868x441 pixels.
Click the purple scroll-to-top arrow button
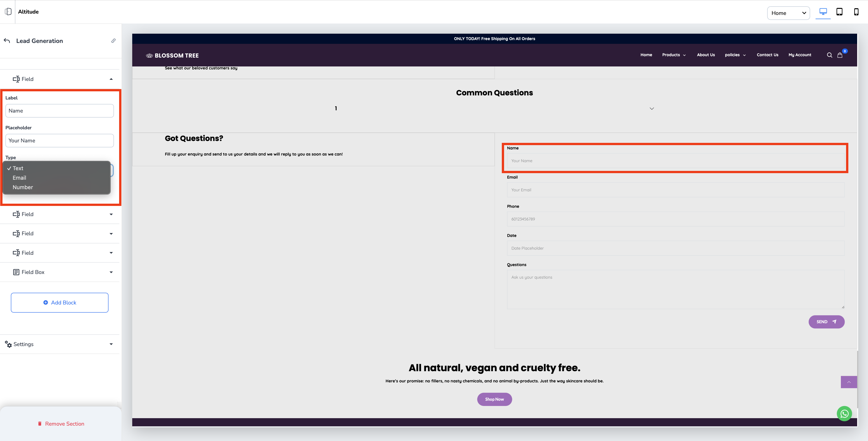(849, 382)
